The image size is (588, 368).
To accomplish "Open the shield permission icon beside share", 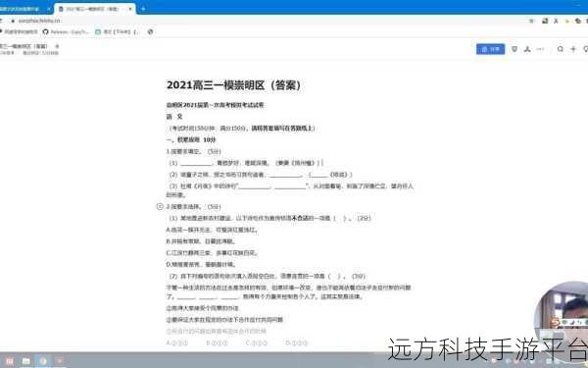I will (514, 49).
